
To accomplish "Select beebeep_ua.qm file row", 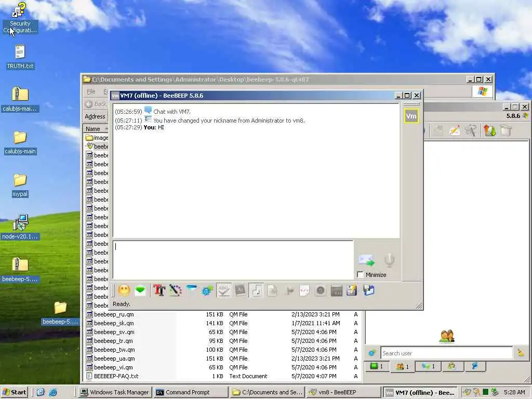I will click(x=222, y=358).
